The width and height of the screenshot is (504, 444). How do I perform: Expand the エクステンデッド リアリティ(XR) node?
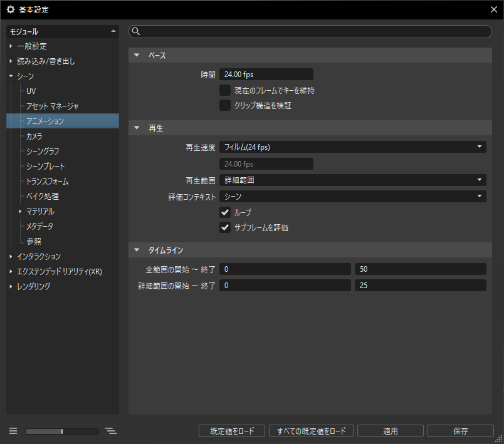pyautogui.click(x=11, y=271)
